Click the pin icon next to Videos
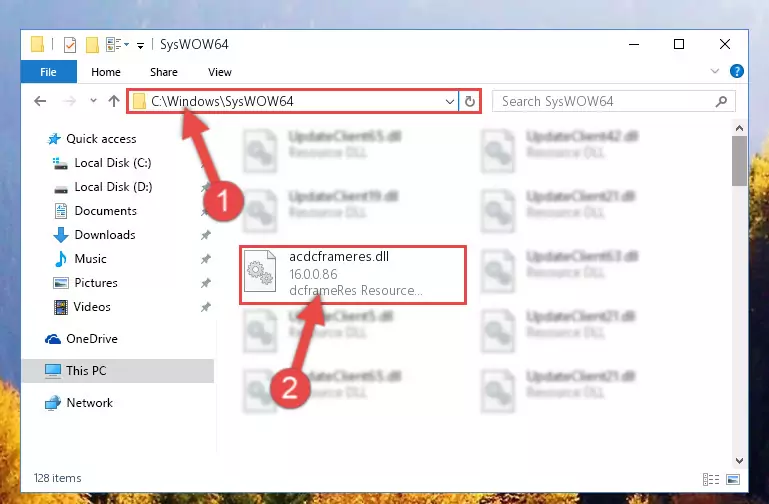 (205, 307)
